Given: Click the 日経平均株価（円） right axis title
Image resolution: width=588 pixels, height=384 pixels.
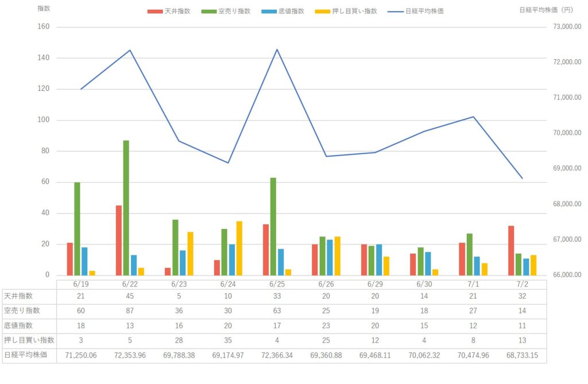Looking at the screenshot, I should (x=547, y=10).
